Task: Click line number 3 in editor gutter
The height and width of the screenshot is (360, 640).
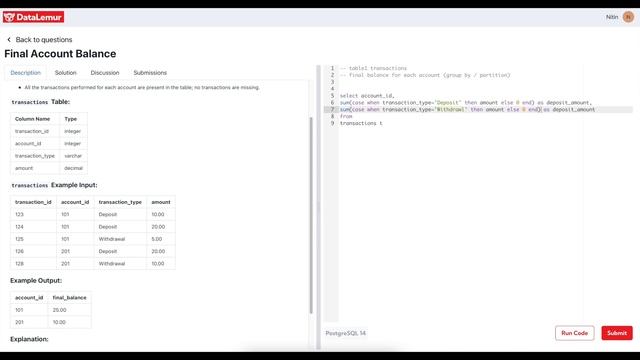Action: (x=332, y=82)
